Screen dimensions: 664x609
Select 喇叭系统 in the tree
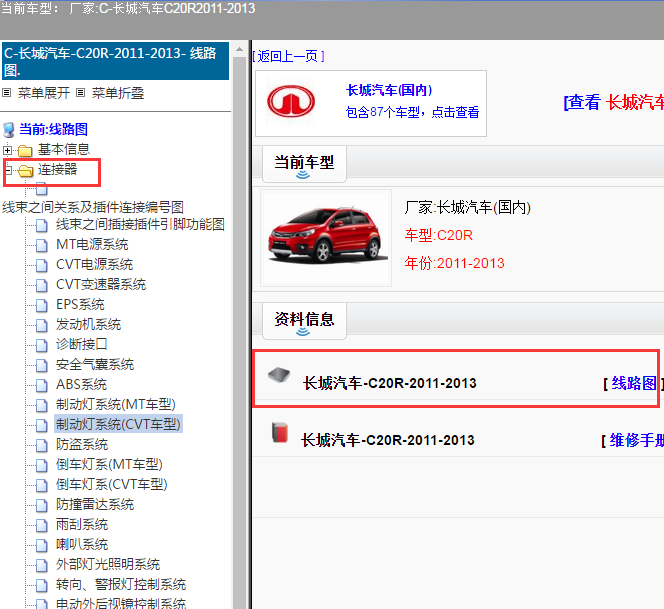point(82,545)
